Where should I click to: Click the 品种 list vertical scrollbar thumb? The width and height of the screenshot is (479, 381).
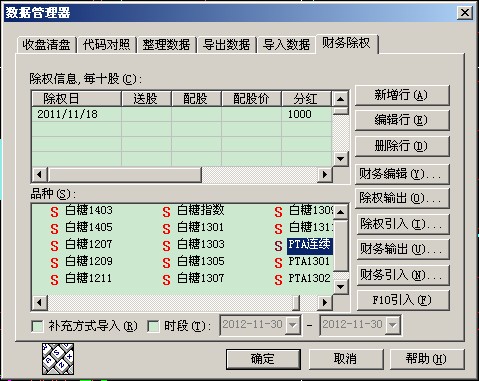340,245
